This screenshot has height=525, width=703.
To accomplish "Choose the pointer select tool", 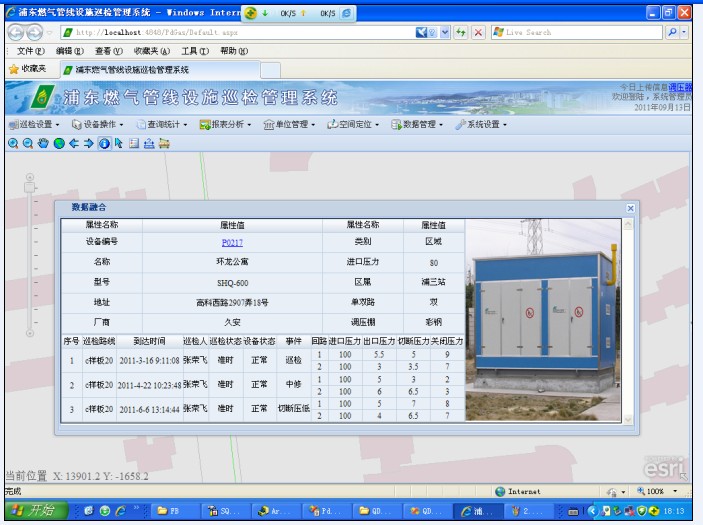I will pos(118,143).
